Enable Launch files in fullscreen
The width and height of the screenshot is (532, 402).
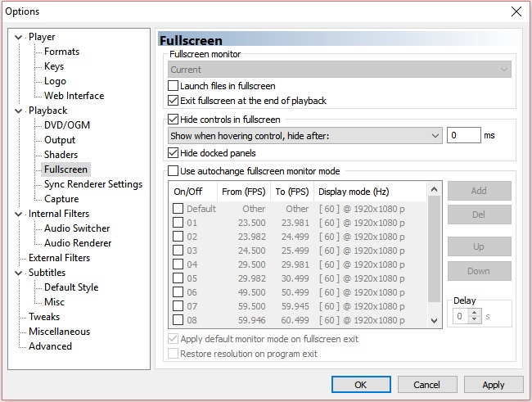click(173, 86)
